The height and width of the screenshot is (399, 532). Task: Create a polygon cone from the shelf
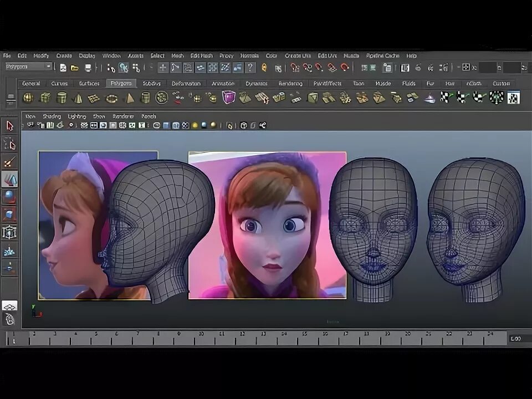click(78, 99)
